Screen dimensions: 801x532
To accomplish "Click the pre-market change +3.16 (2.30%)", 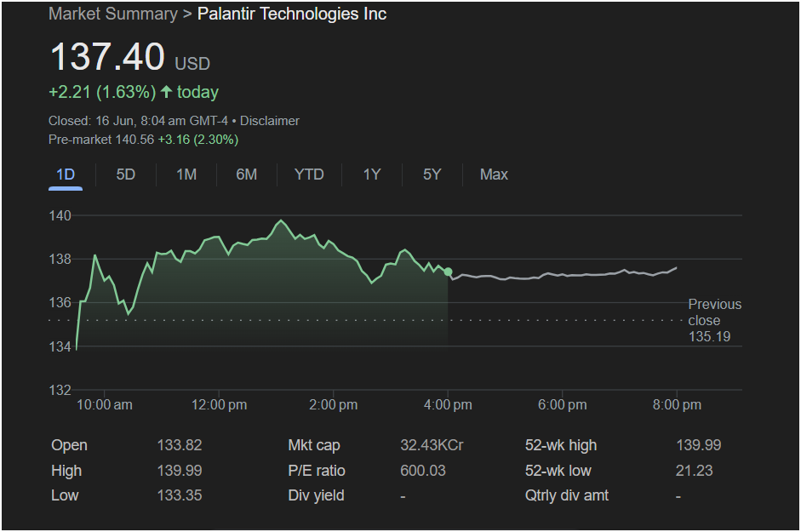I will (x=198, y=140).
